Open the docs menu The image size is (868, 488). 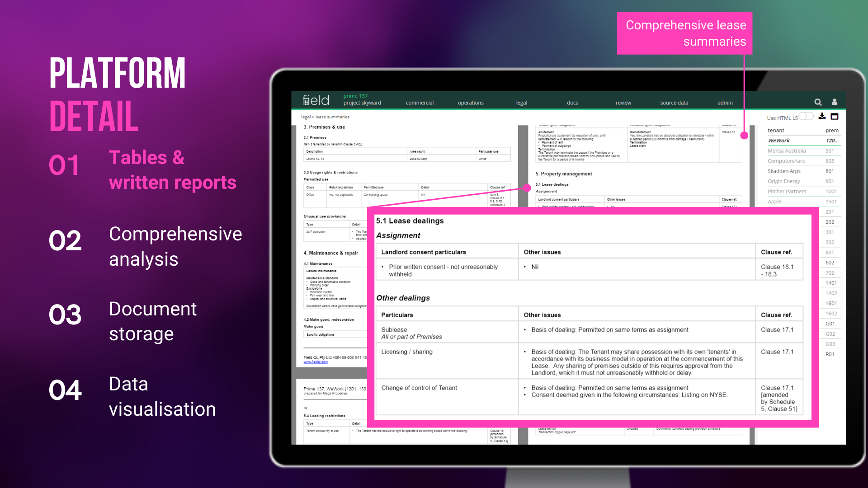572,103
